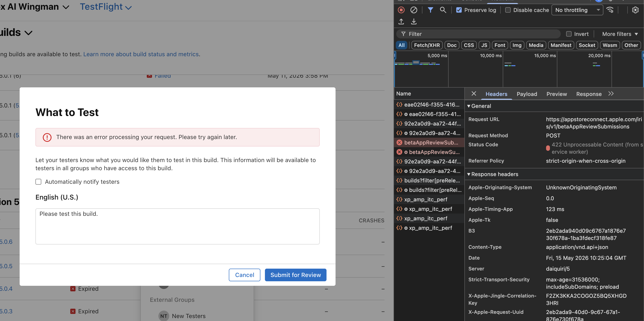Check Automatically notify testers
The image size is (644, 321).
coord(38,182)
